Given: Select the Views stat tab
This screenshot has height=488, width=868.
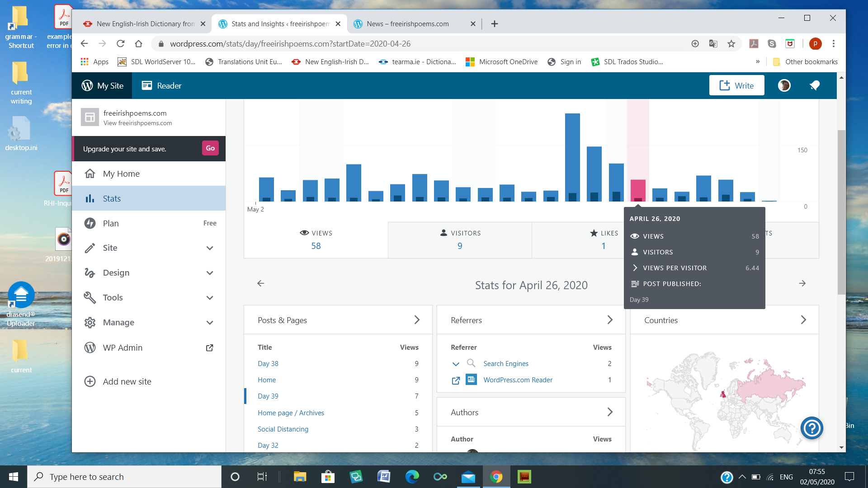Looking at the screenshot, I should pyautogui.click(x=316, y=240).
